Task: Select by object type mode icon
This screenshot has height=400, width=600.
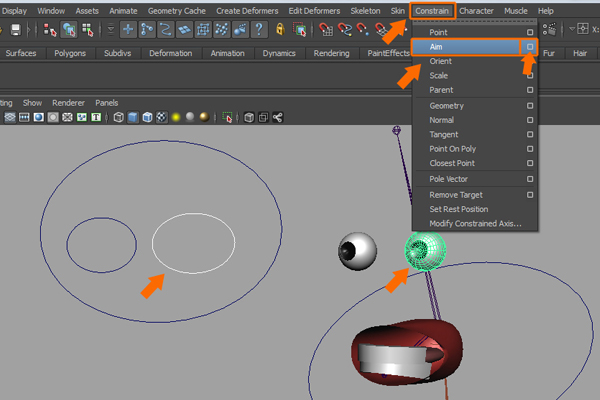Action: (x=69, y=30)
